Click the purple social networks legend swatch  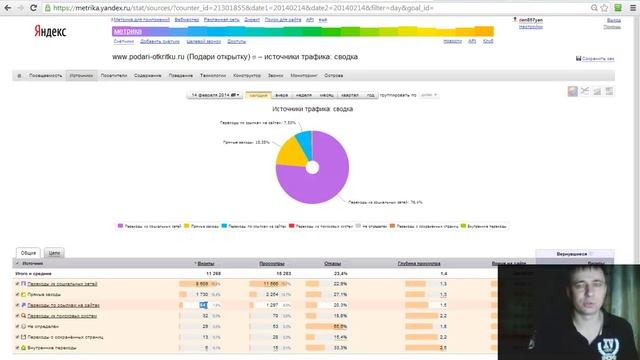coord(120,226)
